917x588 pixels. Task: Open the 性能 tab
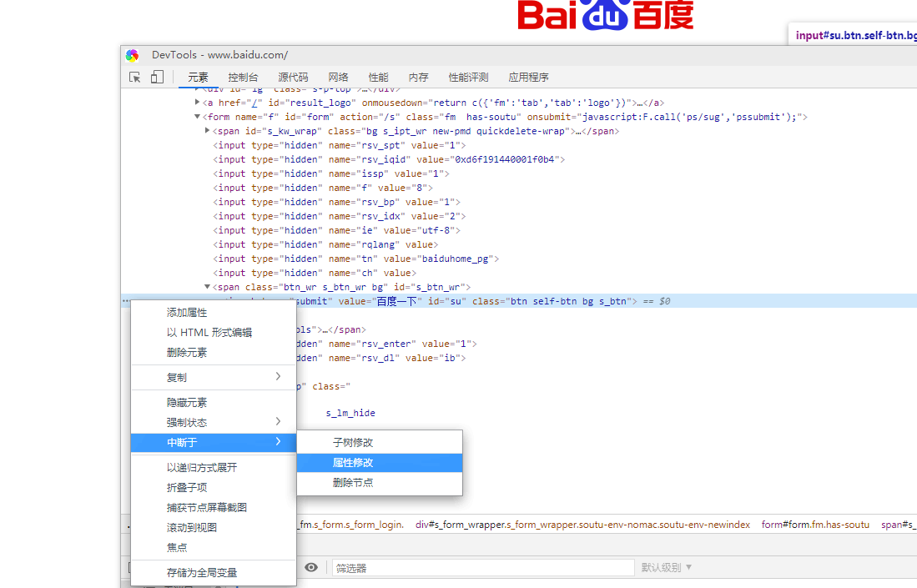(x=378, y=78)
